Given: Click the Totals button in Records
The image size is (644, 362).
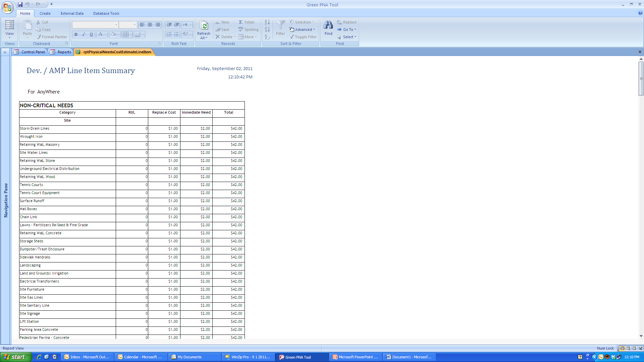Looking at the screenshot, I should (247, 22).
